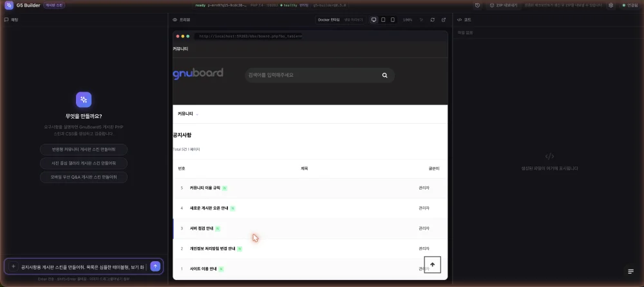Screen dimensions: 644x287
Task: Open the 개인정보 처리방침 변경 안내 post
Action: point(213,248)
